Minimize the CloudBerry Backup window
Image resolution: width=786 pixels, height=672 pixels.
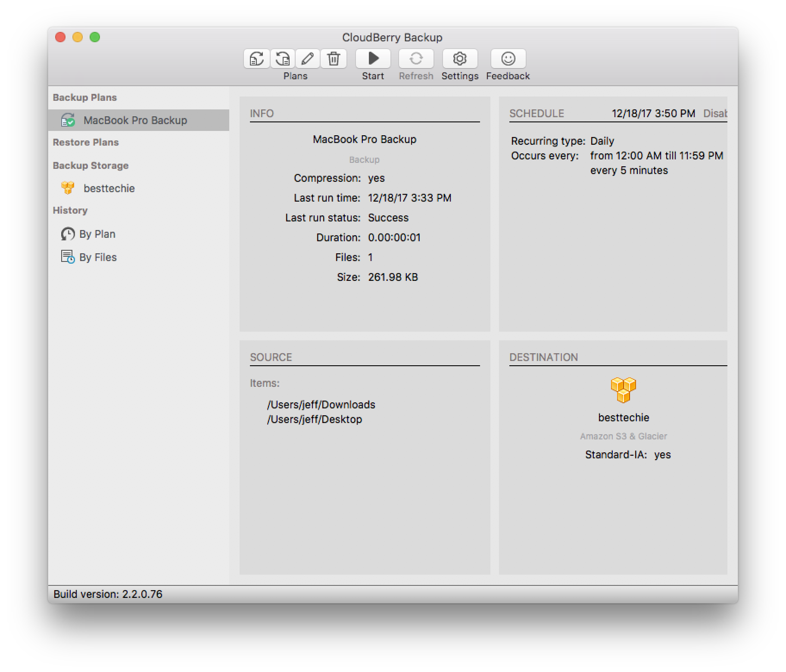78,37
